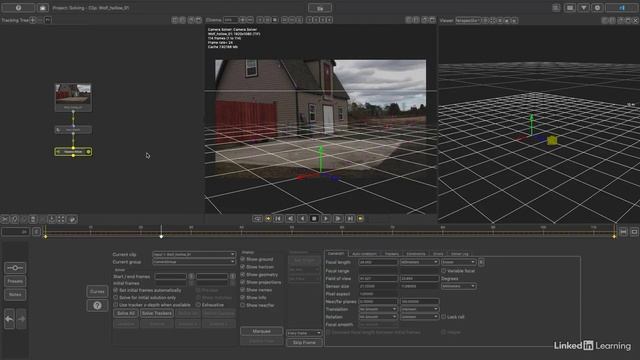The height and width of the screenshot is (360, 640).
Task: Click the Marquee button
Action: 262,331
